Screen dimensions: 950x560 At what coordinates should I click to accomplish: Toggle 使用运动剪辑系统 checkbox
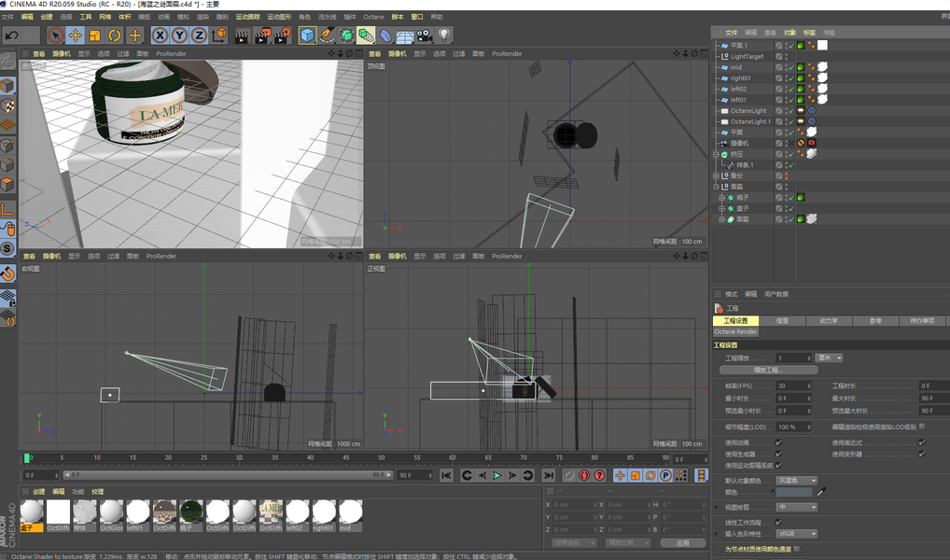tap(778, 465)
